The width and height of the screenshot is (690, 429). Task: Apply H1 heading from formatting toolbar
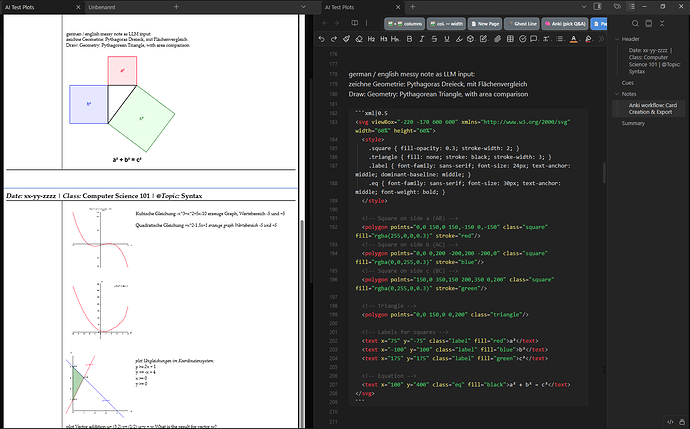pyautogui.click(x=371, y=39)
